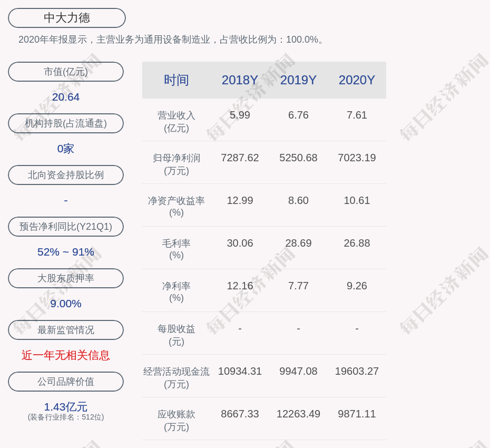Viewport: 490px width, 448px height.
Task: Click the 最新监管情况 label pill
Action: coord(66,330)
